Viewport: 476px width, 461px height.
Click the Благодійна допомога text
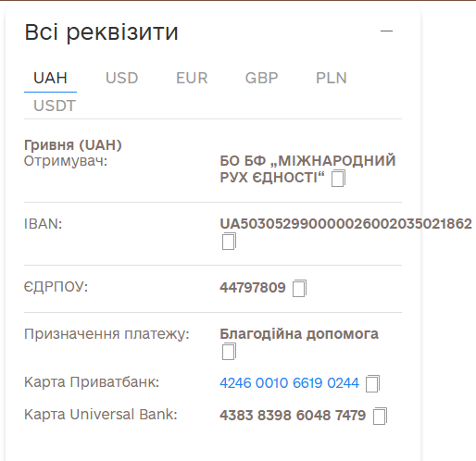tap(299, 334)
